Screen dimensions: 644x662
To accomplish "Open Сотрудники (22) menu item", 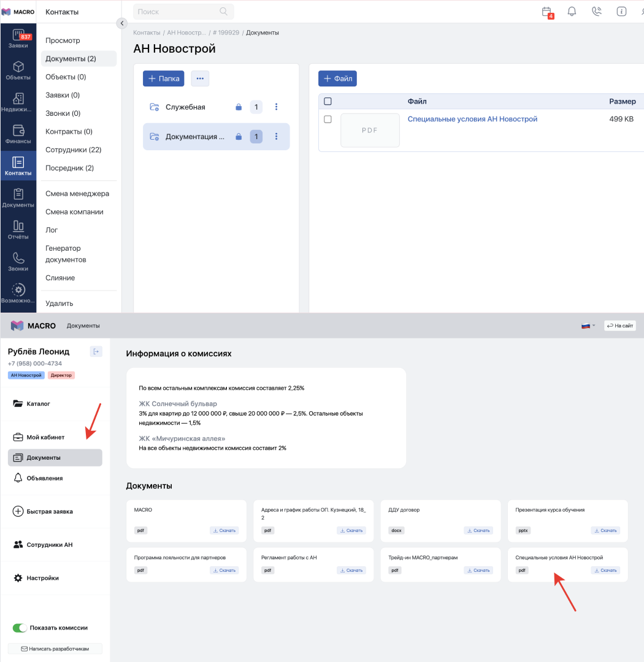I will coord(73,150).
